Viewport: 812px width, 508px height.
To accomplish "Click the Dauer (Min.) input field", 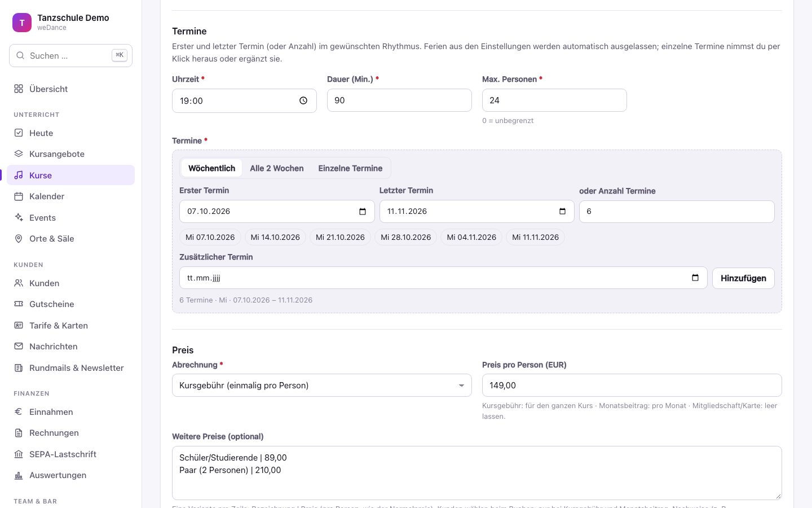I will pos(399,100).
